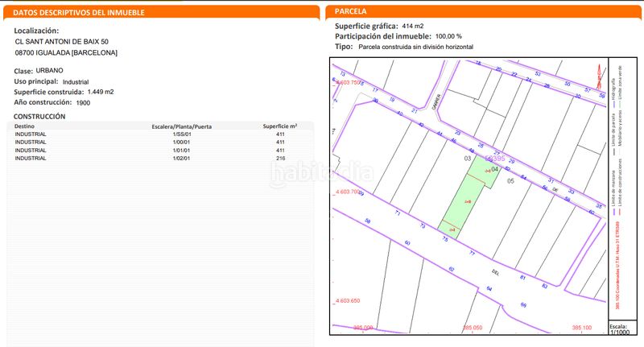Click street number '71' on the map
The image size is (644, 347).
click(398, 213)
